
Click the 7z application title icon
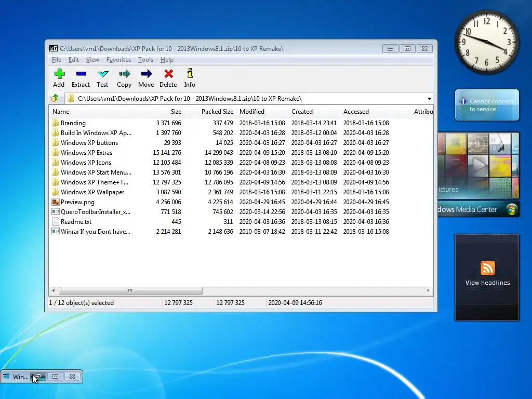tap(54, 48)
